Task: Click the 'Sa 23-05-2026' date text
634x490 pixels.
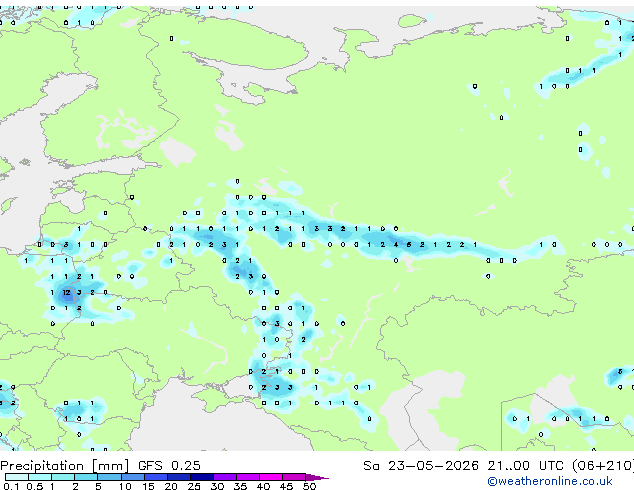Action: tap(421, 466)
